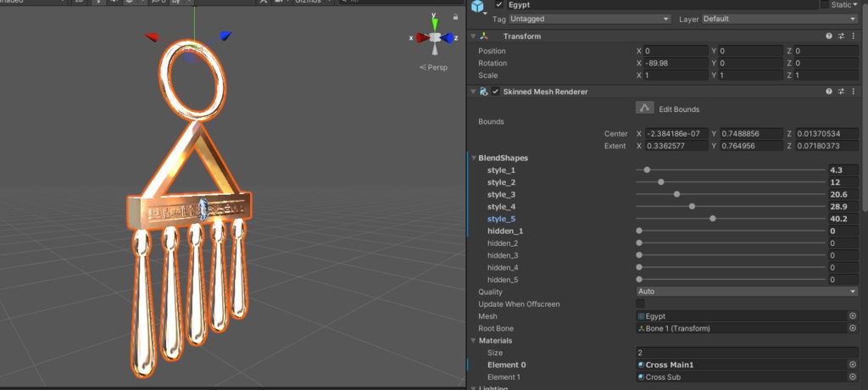Enable the Update When Offscreen checkbox
This screenshot has width=868, height=390.
[640, 304]
